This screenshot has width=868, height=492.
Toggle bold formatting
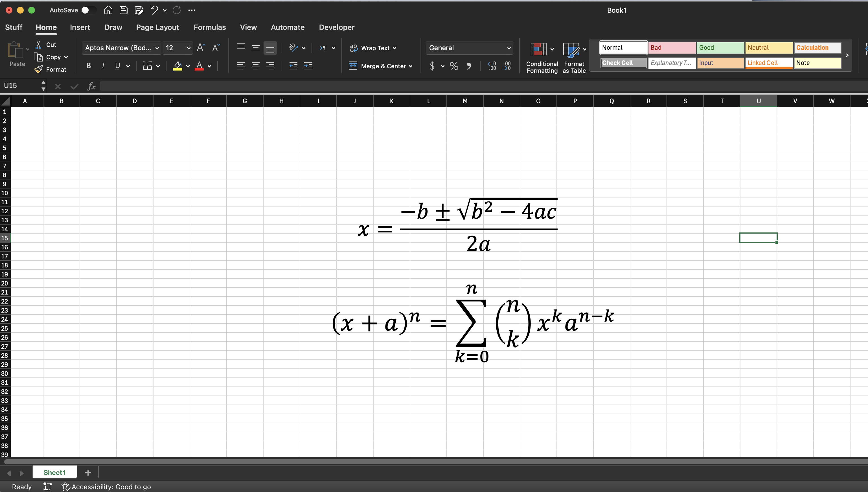(x=89, y=65)
